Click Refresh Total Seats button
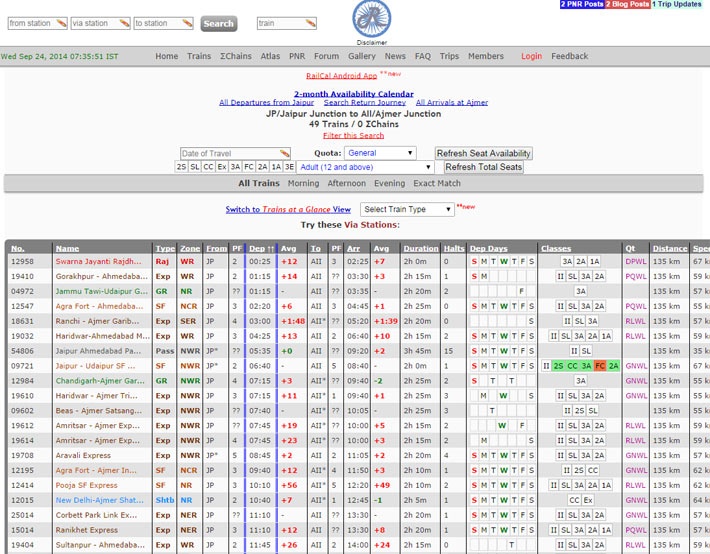Image resolution: width=710 pixels, height=554 pixels. point(484,167)
